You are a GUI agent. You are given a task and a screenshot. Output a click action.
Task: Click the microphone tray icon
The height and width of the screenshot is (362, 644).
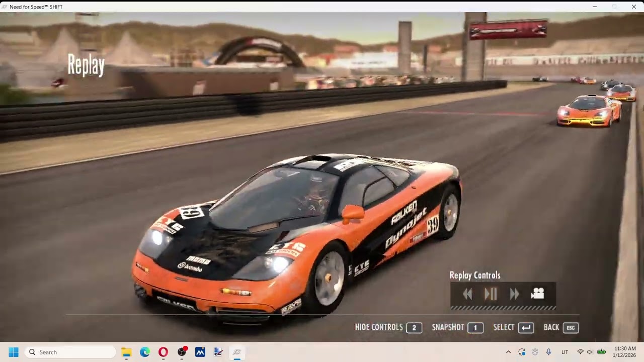(x=549, y=352)
